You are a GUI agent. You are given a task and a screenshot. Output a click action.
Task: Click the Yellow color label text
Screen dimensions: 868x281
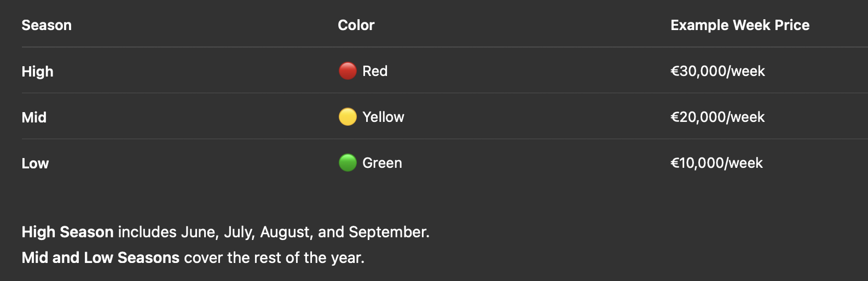[x=383, y=117]
